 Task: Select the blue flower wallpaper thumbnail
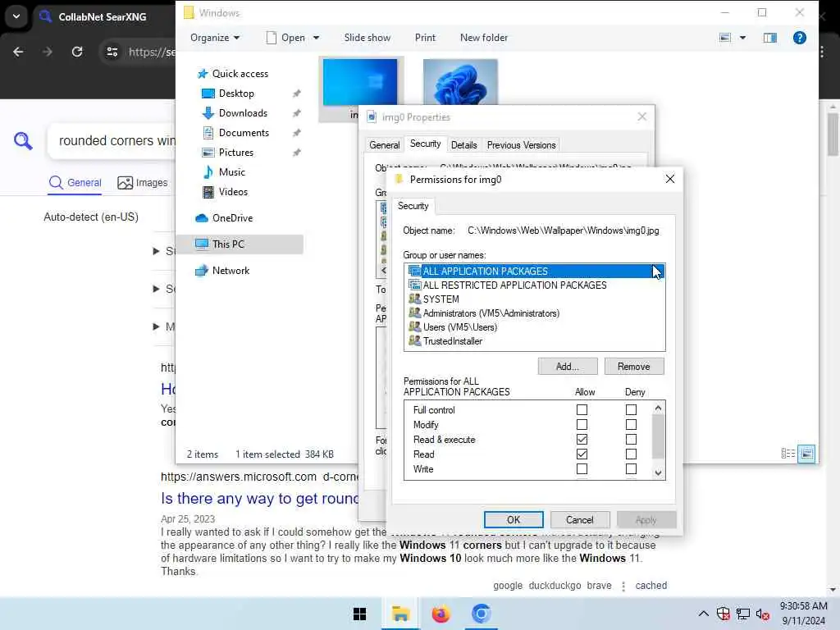[x=460, y=81]
